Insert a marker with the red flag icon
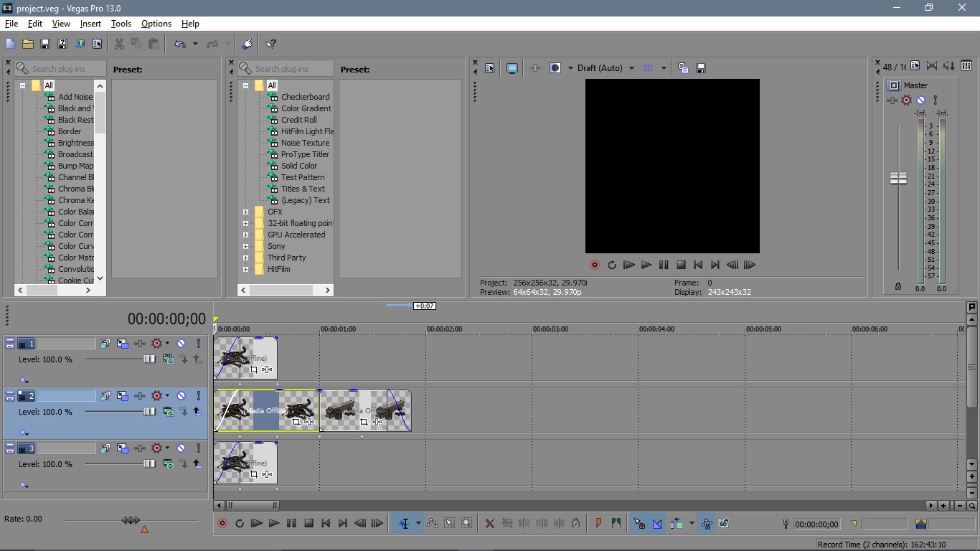 (598, 524)
